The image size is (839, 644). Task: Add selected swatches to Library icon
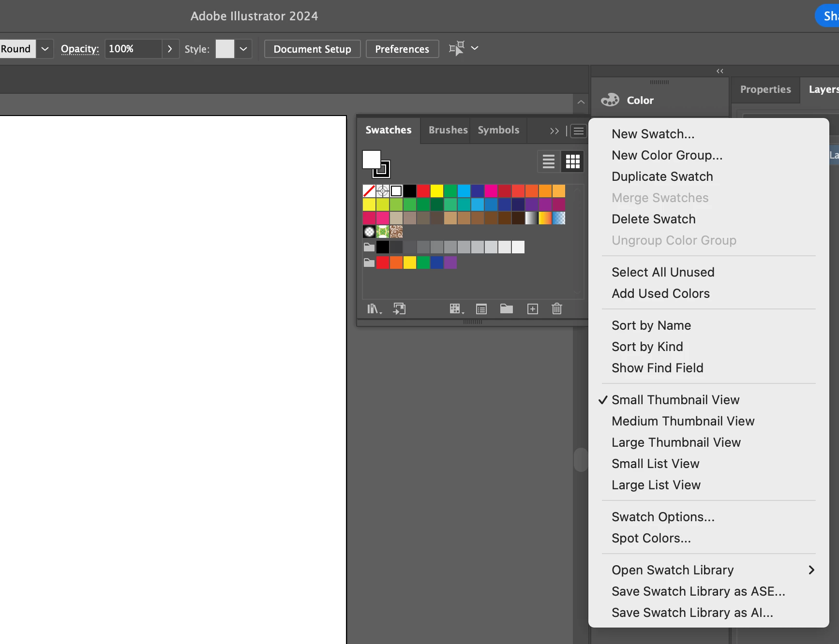399,309
